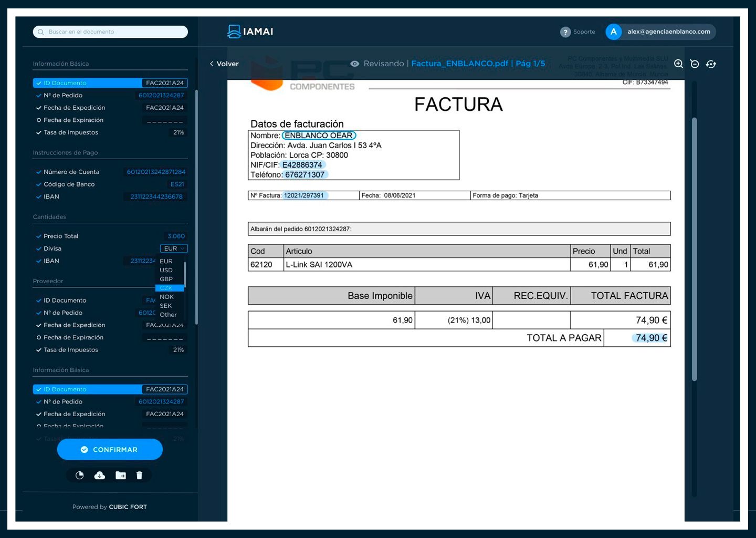
Task: Go back using the Volver link
Action: tap(224, 64)
